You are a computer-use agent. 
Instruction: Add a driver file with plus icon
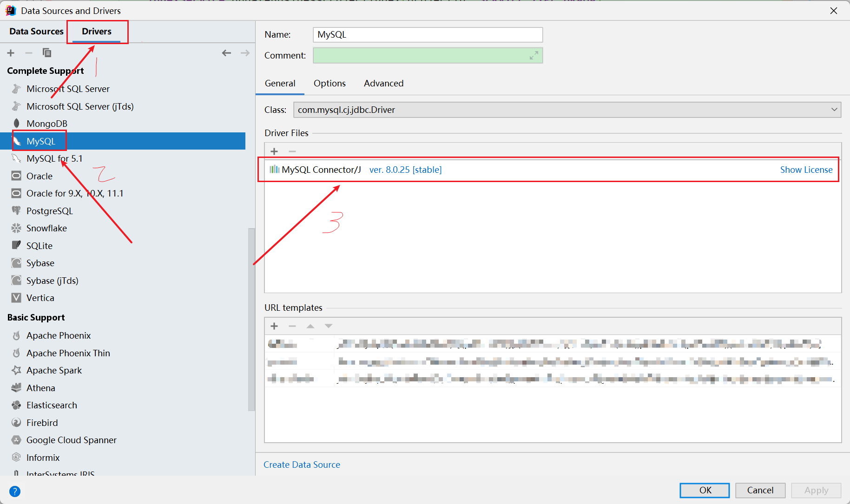274,151
